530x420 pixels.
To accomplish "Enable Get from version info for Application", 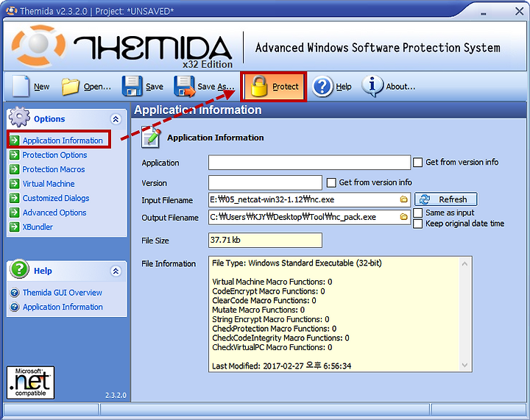I will tap(418, 163).
